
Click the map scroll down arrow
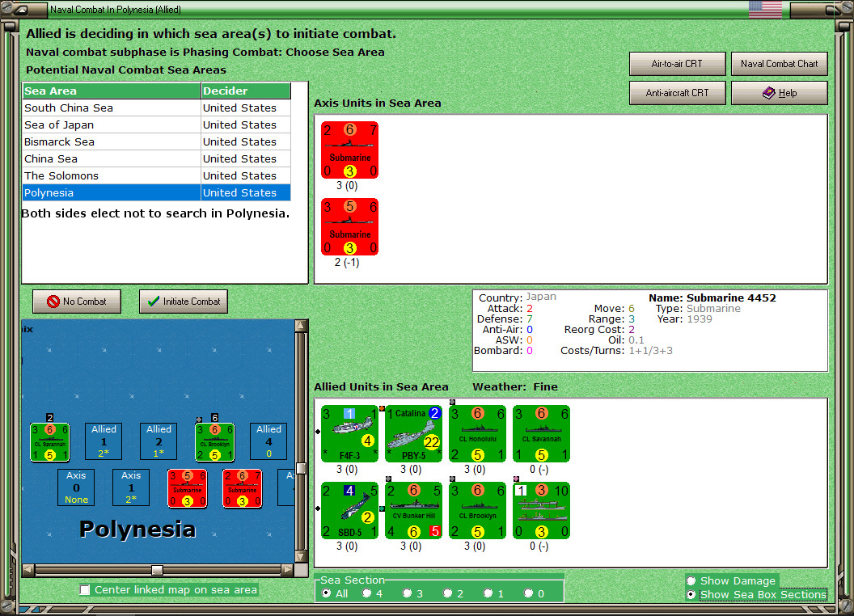[x=301, y=557]
